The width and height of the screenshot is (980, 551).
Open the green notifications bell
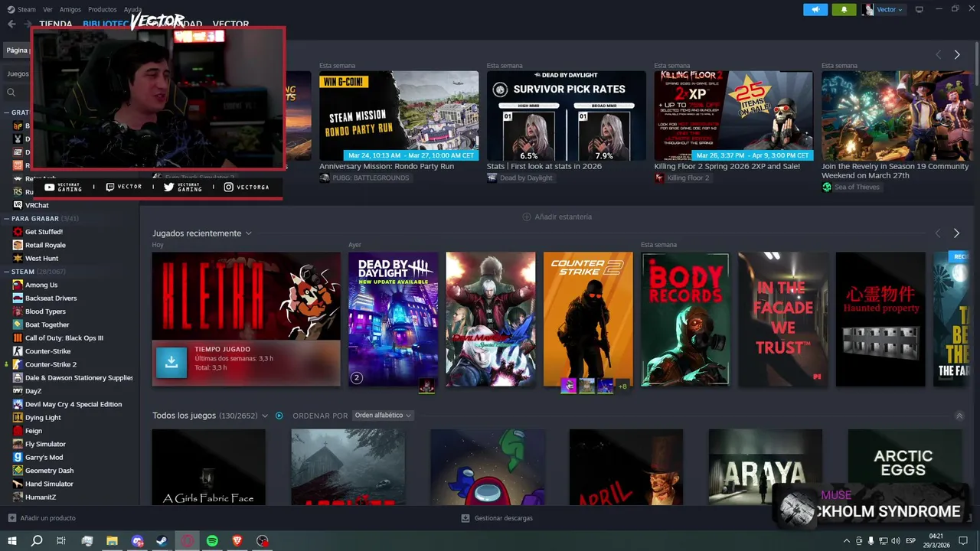click(844, 9)
